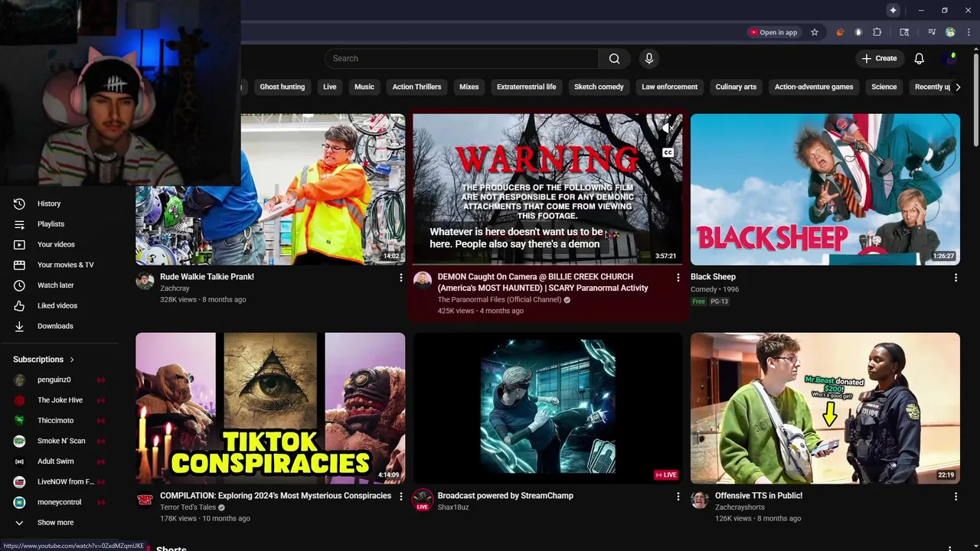Expand the Subscriptions section chevron
This screenshot has width=980, height=551.
(x=72, y=360)
